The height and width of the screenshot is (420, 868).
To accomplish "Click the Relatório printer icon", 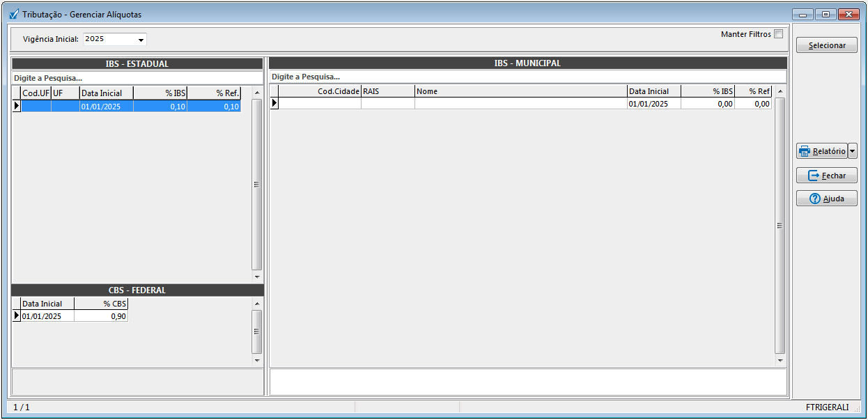I will coord(805,151).
